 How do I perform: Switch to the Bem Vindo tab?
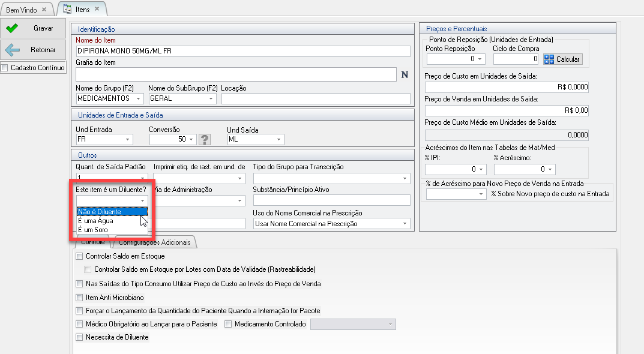tap(22, 10)
